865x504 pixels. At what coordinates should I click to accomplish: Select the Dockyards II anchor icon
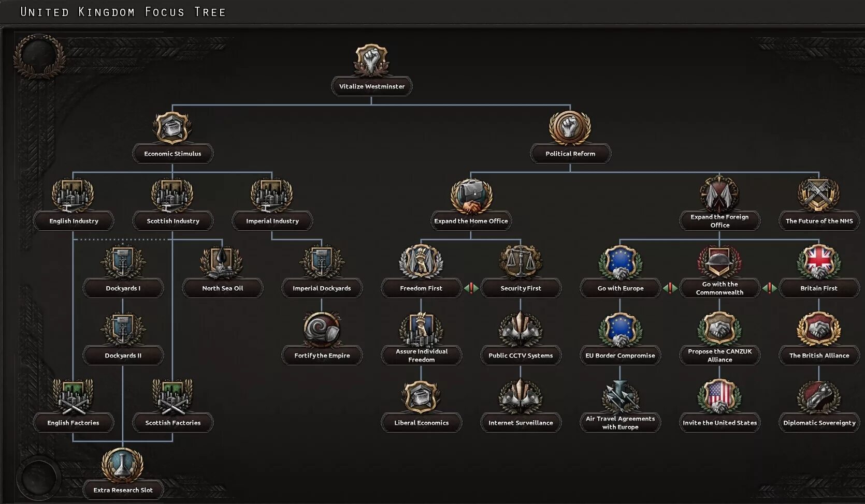point(123,329)
